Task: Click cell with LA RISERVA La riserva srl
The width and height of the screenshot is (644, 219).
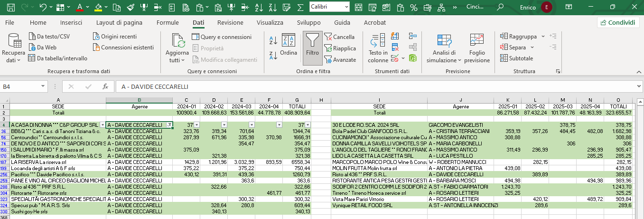Action: click(x=58, y=162)
